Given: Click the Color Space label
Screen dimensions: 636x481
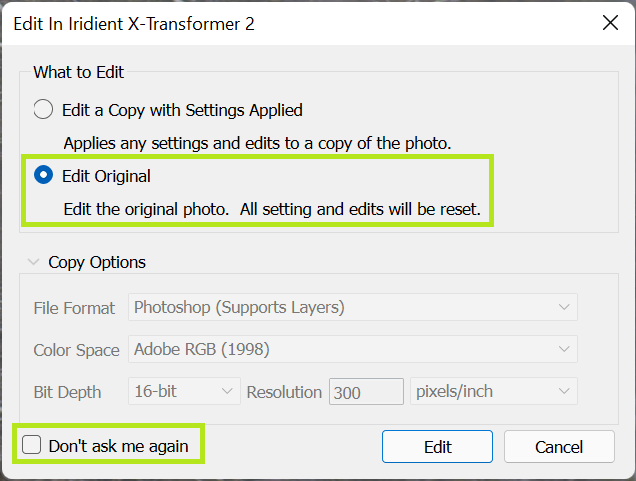Looking at the screenshot, I should pos(74,350).
